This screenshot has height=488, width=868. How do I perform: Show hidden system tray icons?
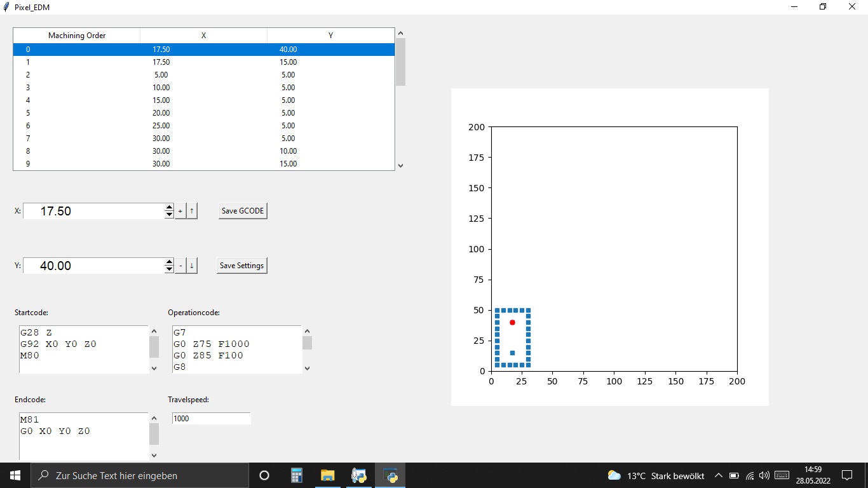pyautogui.click(x=719, y=475)
